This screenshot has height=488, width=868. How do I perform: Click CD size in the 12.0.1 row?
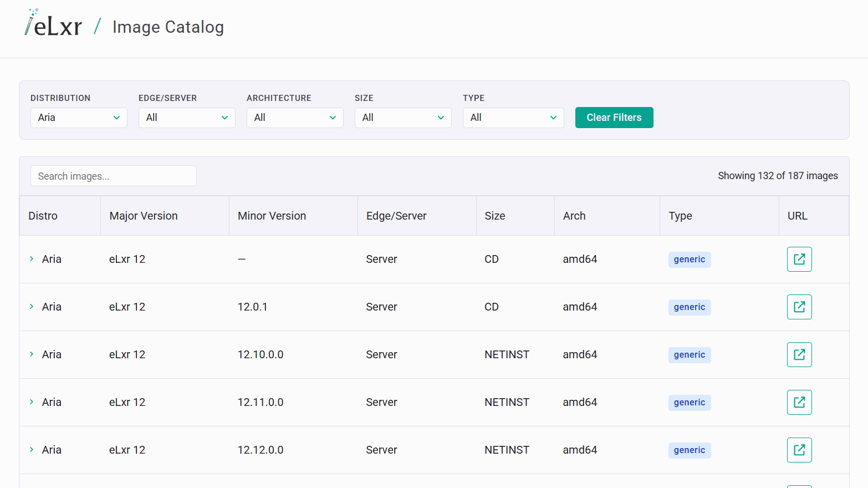pyautogui.click(x=492, y=307)
